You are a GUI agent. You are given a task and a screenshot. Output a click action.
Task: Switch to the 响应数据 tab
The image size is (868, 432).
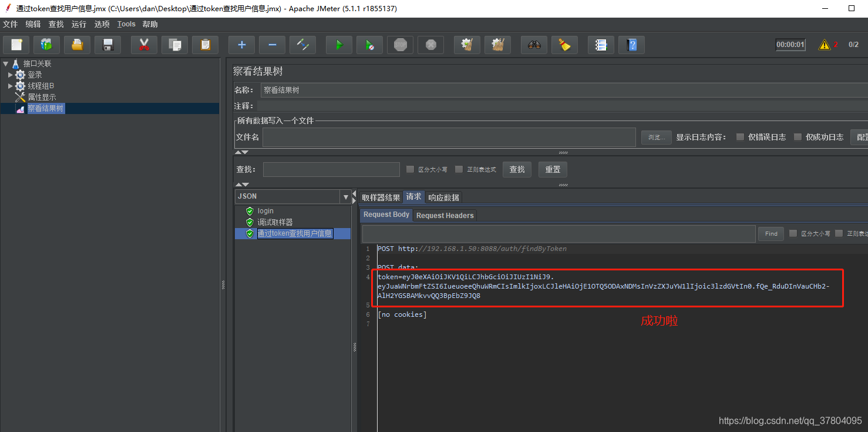[x=443, y=197]
